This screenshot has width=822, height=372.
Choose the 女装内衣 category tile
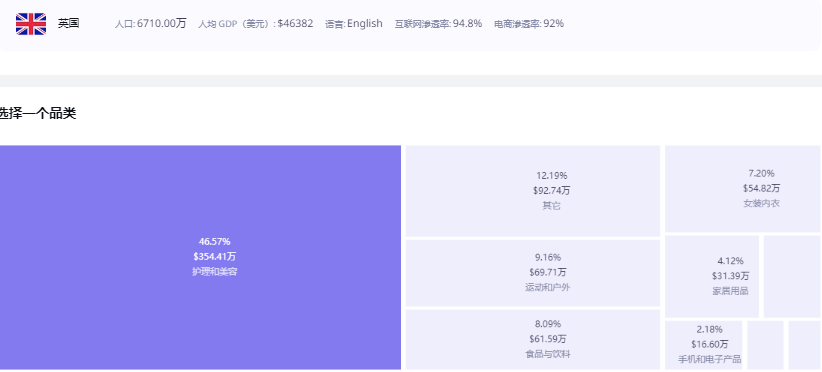[743, 189]
